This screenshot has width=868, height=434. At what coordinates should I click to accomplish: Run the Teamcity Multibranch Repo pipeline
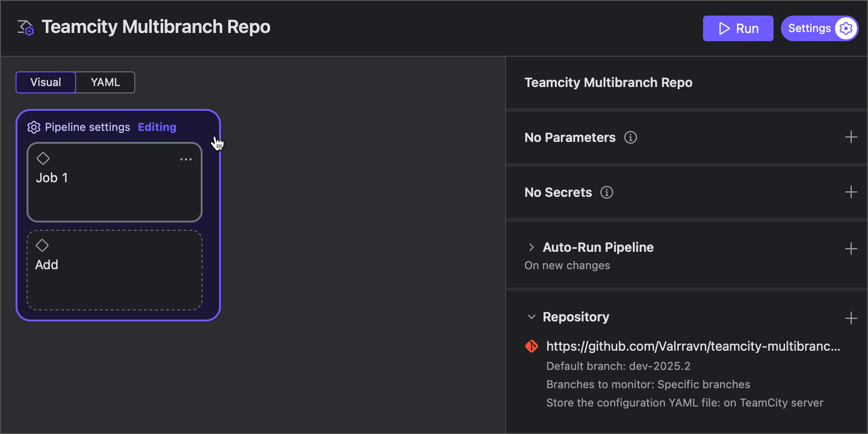click(x=738, y=28)
